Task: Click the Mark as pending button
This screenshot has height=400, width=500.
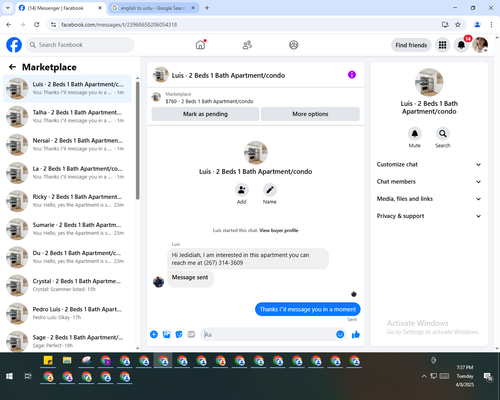Action: (205, 114)
